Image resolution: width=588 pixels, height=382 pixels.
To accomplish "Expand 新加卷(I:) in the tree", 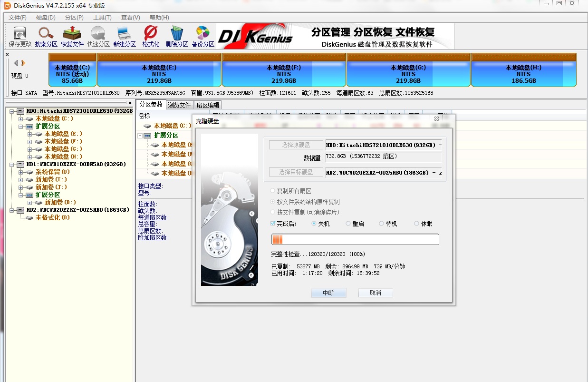I will (x=21, y=179).
